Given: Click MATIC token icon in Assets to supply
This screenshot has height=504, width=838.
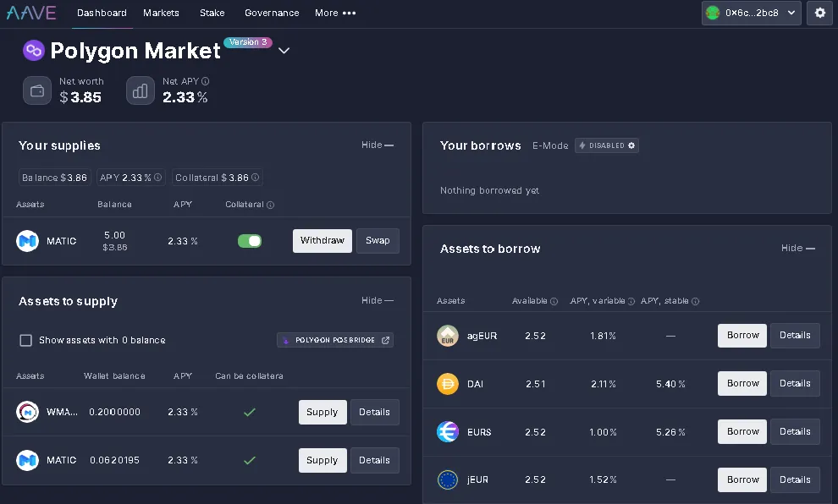Looking at the screenshot, I should pyautogui.click(x=27, y=460).
